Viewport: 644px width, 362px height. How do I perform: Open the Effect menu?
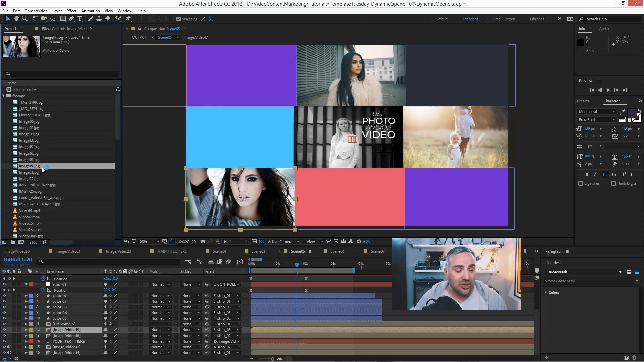coord(71,11)
